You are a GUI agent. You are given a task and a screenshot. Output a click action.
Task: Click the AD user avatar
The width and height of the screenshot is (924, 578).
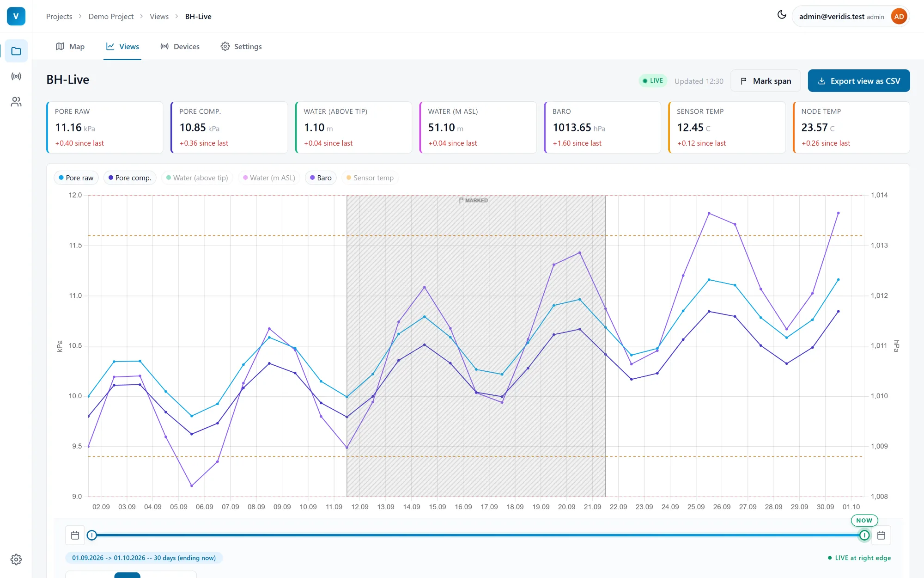point(899,17)
